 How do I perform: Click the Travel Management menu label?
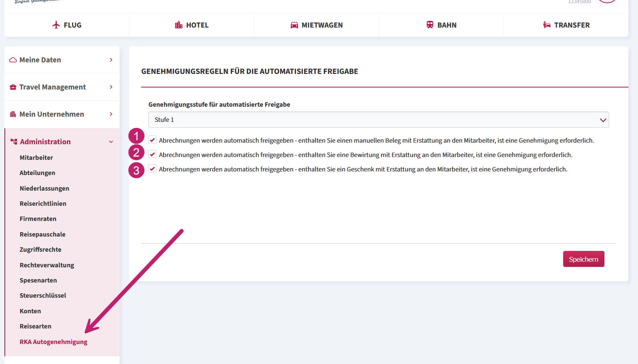click(53, 87)
